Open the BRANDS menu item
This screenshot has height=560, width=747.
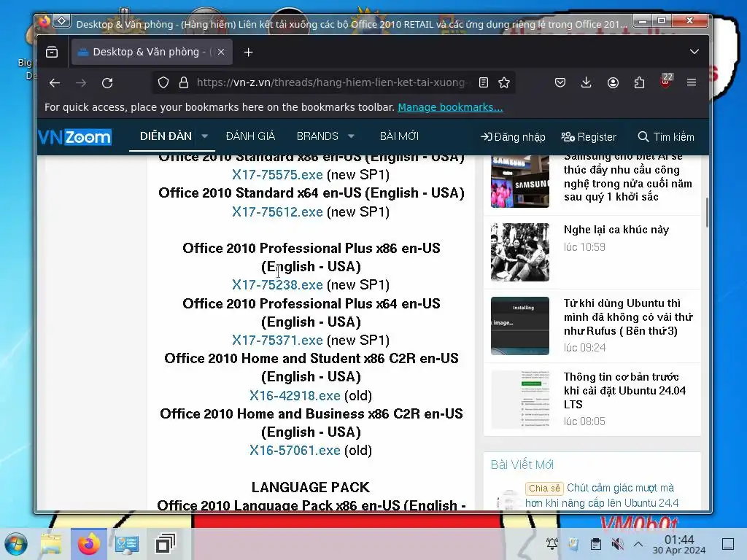coord(317,136)
